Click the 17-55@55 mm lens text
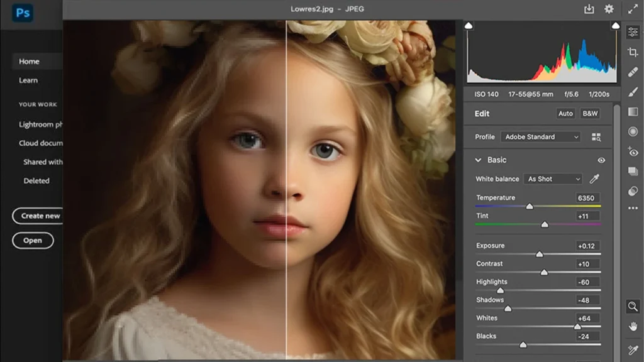 point(531,94)
